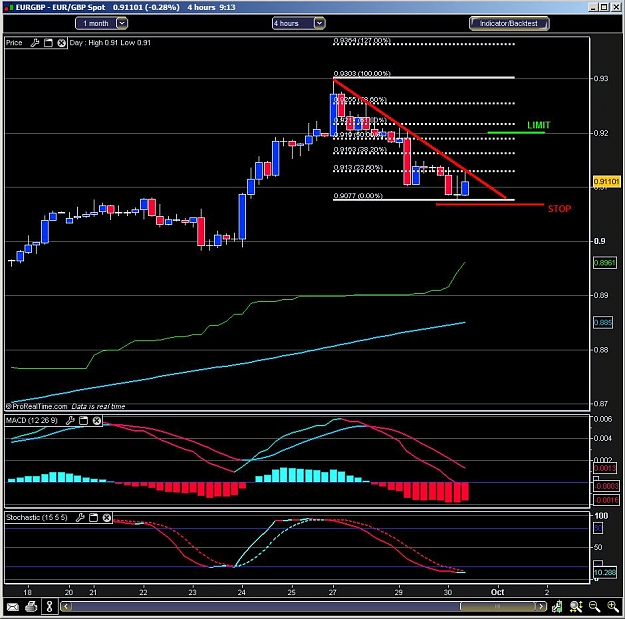Click the MACD (12 26 9) label

pos(32,421)
